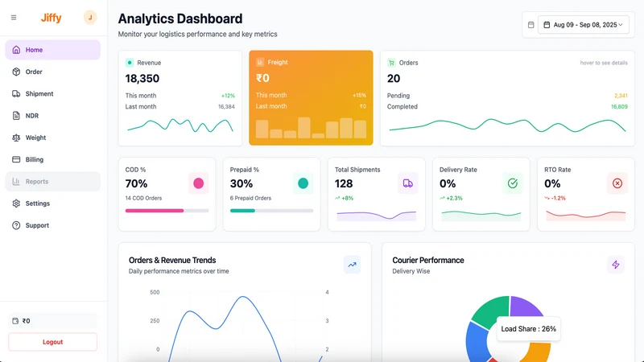
Task: Open the Billing section
Action: pos(52,159)
